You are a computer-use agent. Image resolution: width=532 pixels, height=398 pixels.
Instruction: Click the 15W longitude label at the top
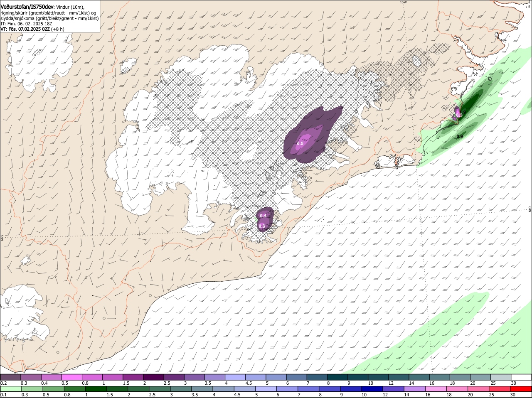pos(403,2)
